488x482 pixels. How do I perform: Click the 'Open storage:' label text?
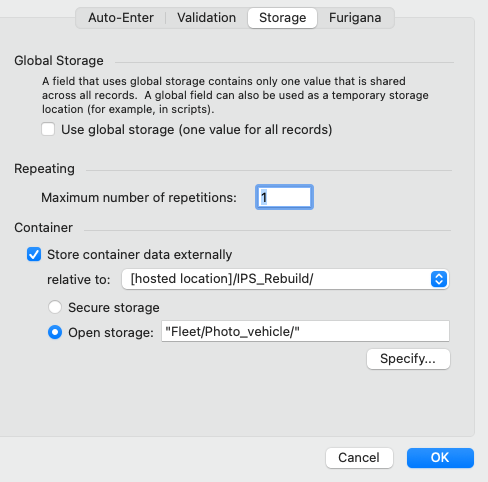pyautogui.click(x=111, y=332)
